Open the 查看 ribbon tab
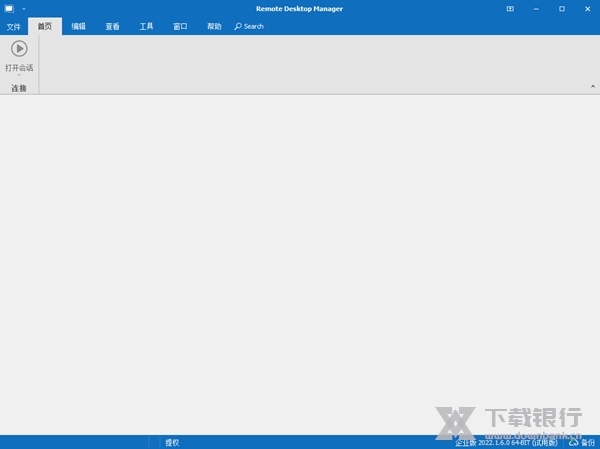Screen dimensions: 600x449 coord(112,26)
